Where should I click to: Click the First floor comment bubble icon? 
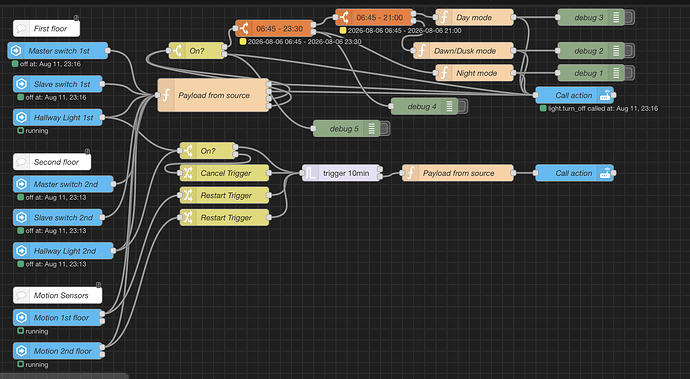tap(21, 29)
